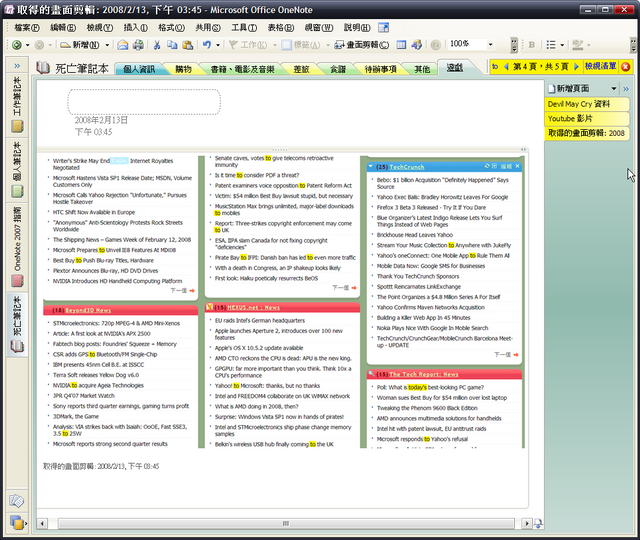Open the Undo history dropdown
This screenshot has height=540, width=640.
[218, 45]
